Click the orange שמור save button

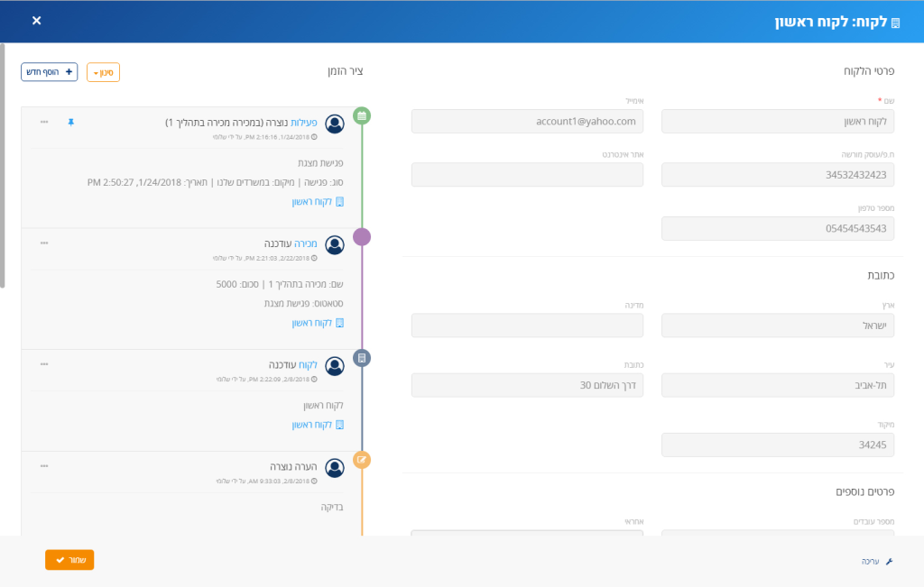coord(69,560)
